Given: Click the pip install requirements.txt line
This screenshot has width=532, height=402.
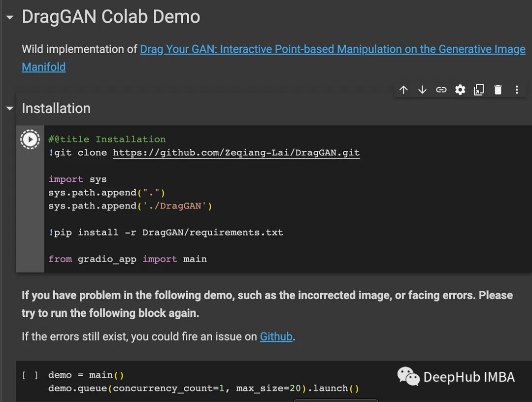Looking at the screenshot, I should pyautogui.click(x=166, y=233).
